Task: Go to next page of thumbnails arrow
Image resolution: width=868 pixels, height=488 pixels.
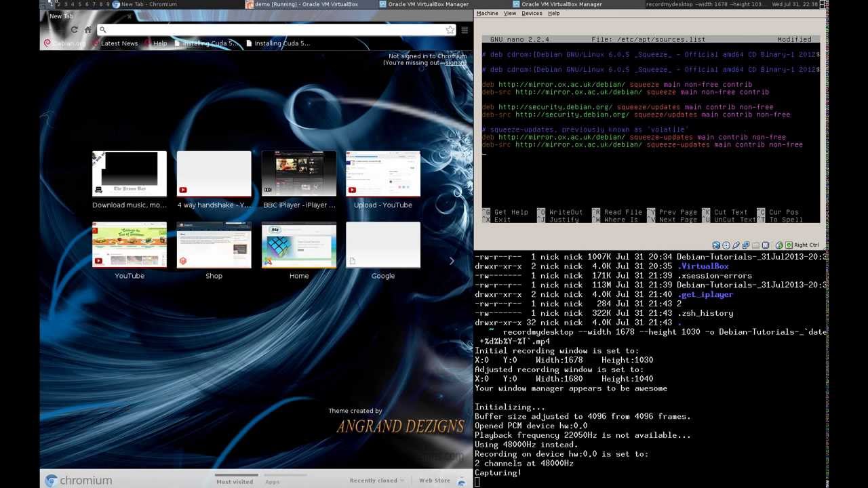Action: click(452, 261)
